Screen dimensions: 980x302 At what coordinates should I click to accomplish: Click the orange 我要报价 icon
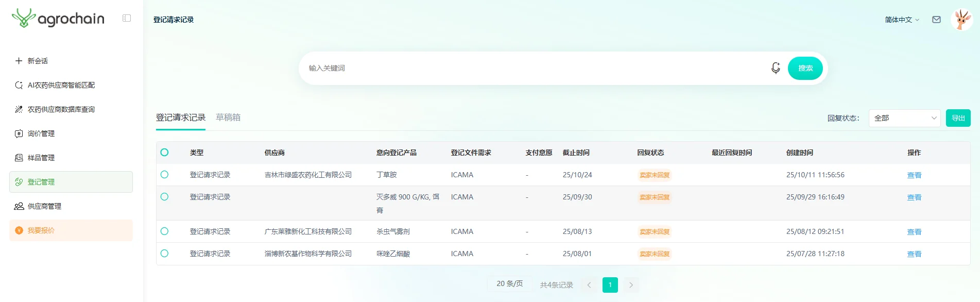19,230
